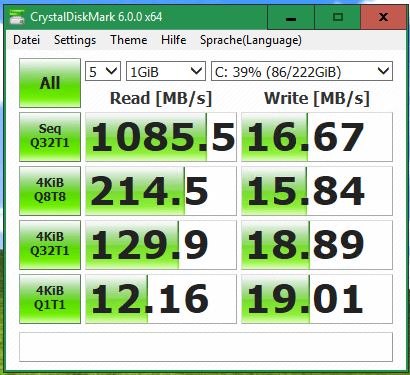Click the Write [MB/s] column header
Screen dimensions: 410x375
pos(317,99)
